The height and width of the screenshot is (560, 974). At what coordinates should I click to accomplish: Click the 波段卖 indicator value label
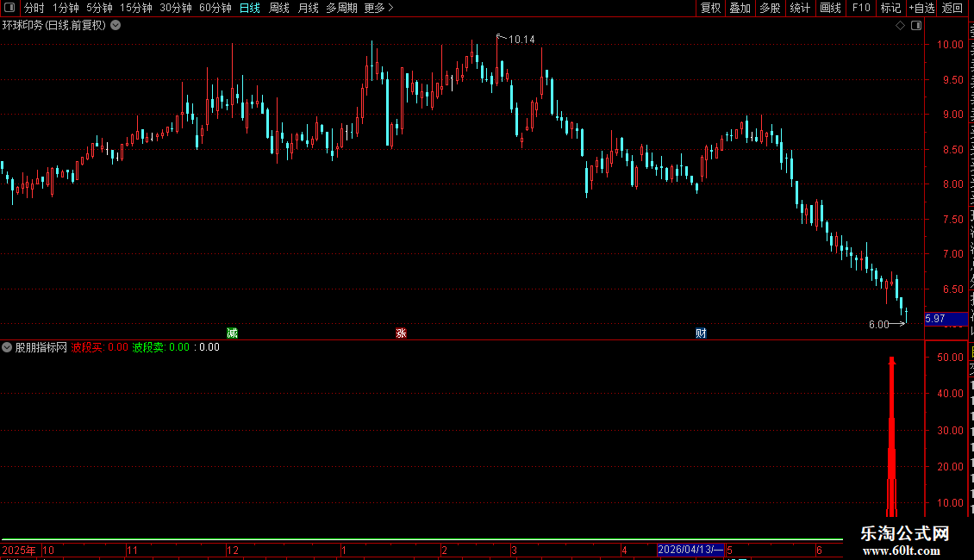pyautogui.click(x=161, y=347)
